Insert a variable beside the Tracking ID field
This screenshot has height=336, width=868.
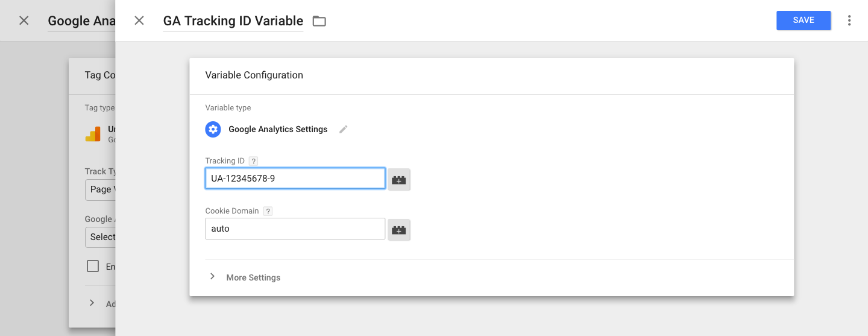398,180
